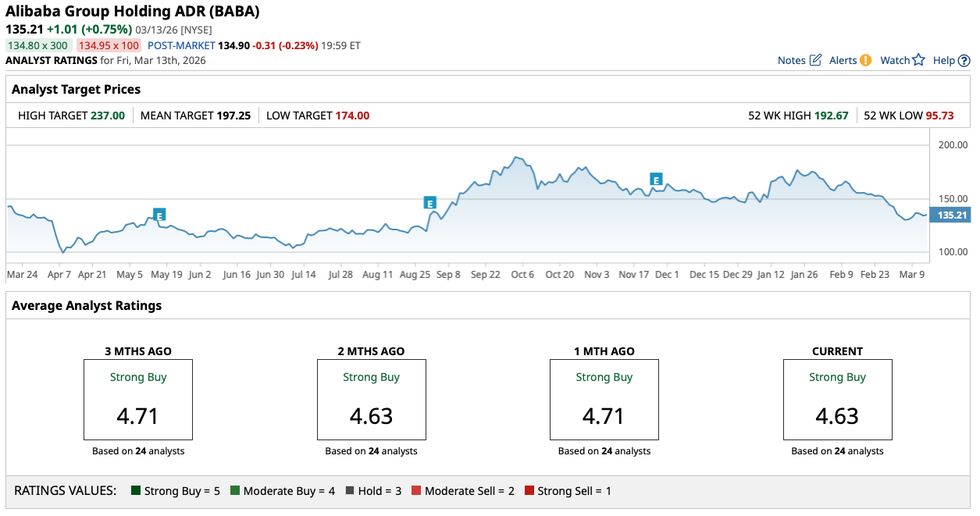980x516 pixels.
Task: Click the High Target value 237.00
Action: pyautogui.click(x=108, y=116)
